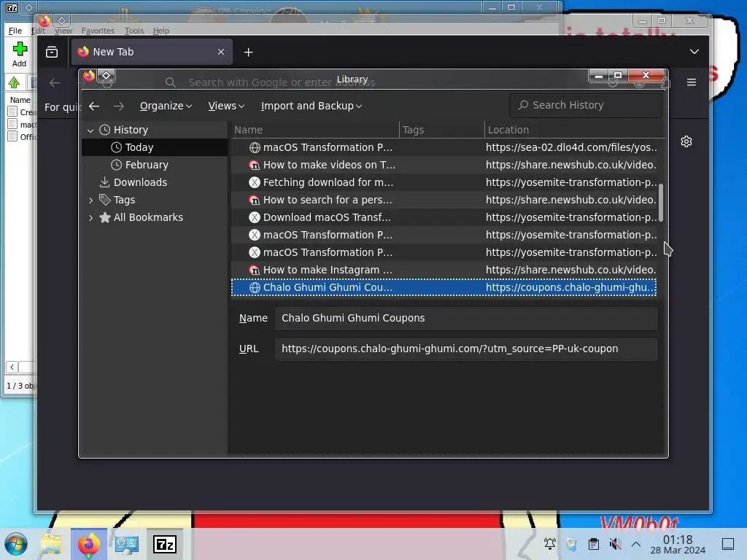747x560 pixels.
Task: Open the taskbar clock and date
Action: [x=678, y=544]
